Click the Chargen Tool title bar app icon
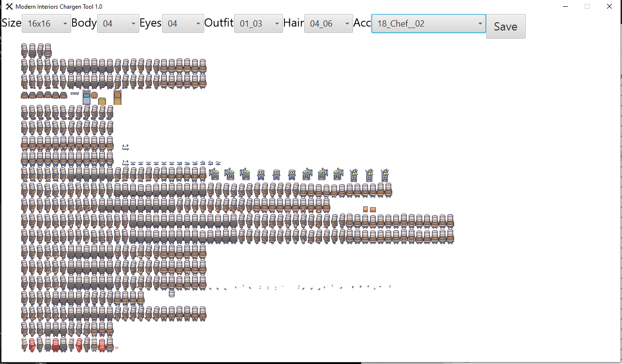 point(9,7)
